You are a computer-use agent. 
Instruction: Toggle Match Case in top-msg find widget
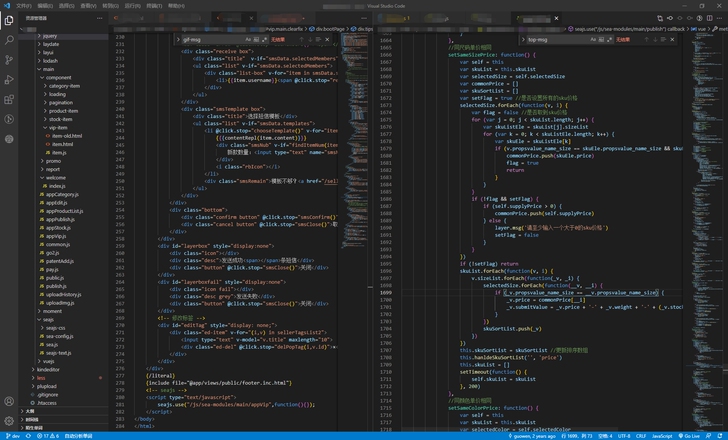(593, 39)
